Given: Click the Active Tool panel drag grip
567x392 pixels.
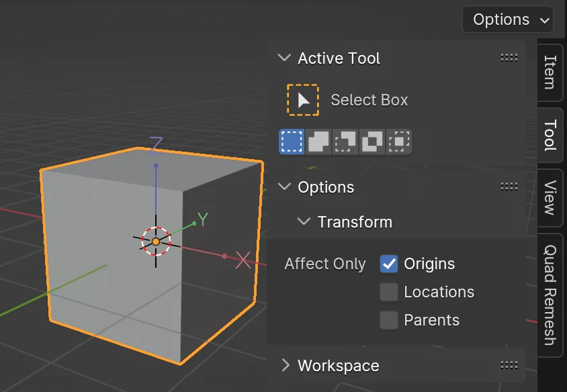Looking at the screenshot, I should (509, 58).
